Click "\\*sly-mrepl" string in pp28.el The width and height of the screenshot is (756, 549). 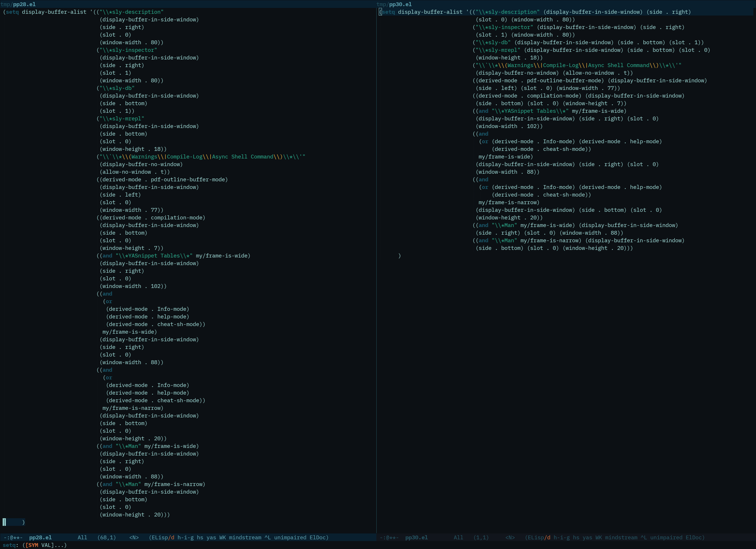tap(122, 119)
